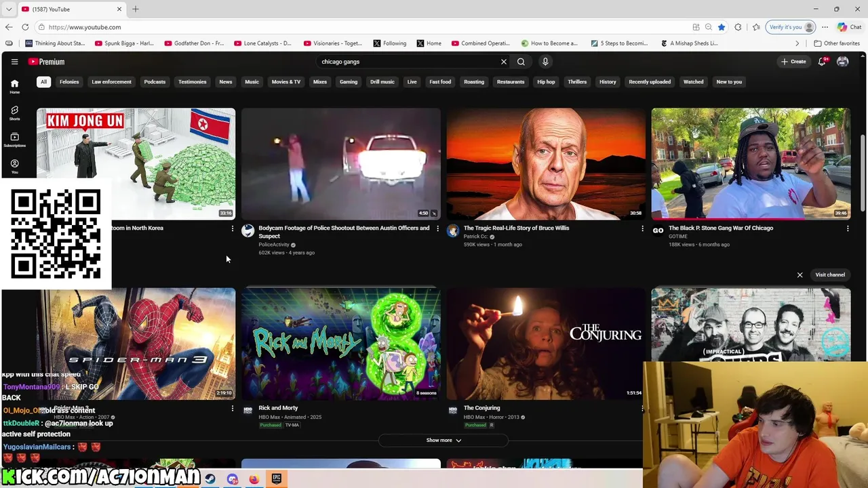Go to Home in YouTube sidebar
868x488 pixels.
[14, 86]
